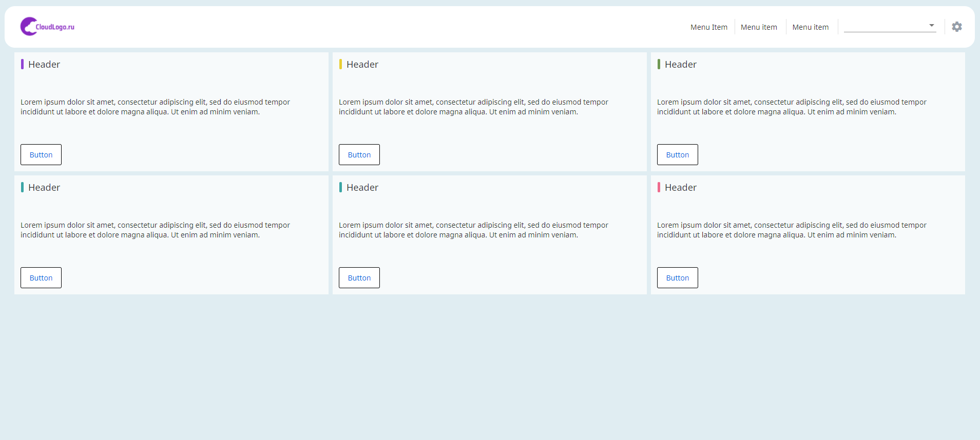The height and width of the screenshot is (440, 980).
Task: Click the CloudLogo.ru logo
Action: tap(47, 27)
